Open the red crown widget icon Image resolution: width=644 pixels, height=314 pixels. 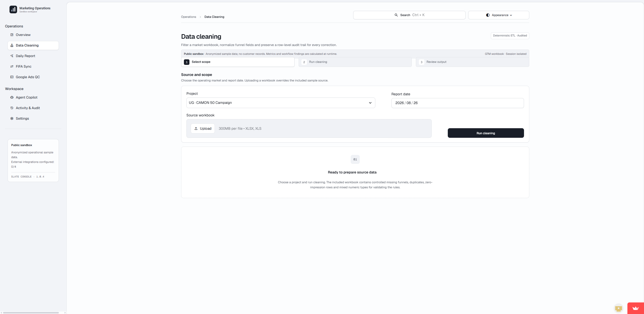[635, 308]
